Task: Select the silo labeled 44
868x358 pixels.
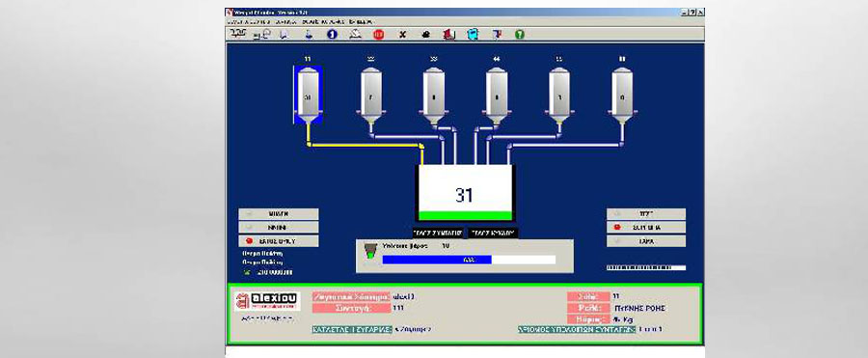Action: coord(497,96)
